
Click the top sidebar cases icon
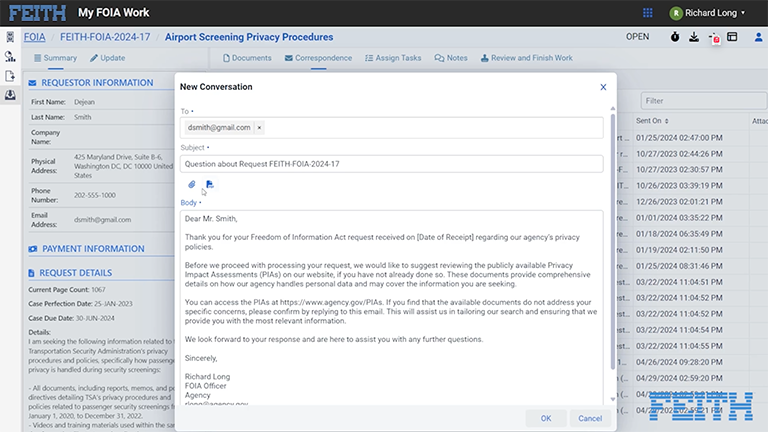[x=10, y=37]
